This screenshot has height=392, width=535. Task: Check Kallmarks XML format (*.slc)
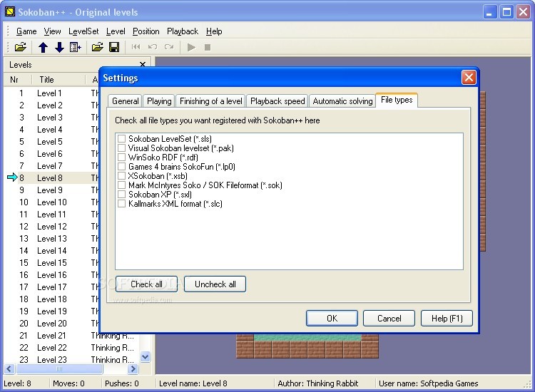coord(121,204)
